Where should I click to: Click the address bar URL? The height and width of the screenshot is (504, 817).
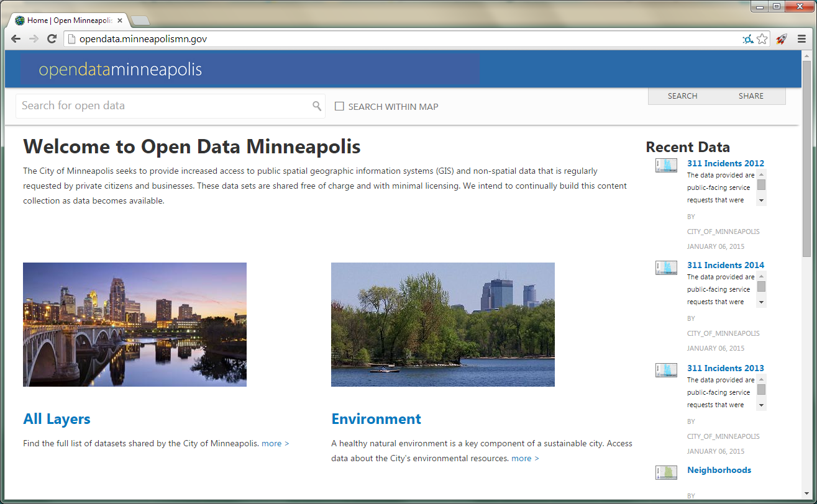pyautogui.click(x=143, y=39)
